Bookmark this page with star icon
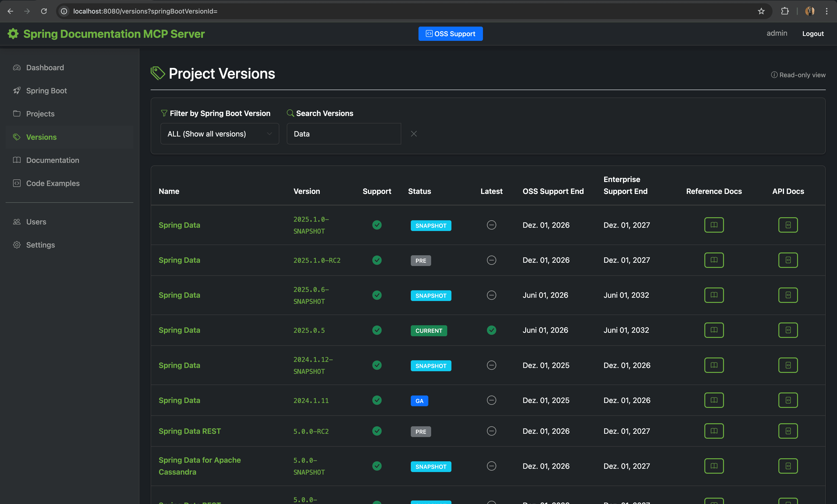Screen dimensions: 837x504 (x=761, y=11)
